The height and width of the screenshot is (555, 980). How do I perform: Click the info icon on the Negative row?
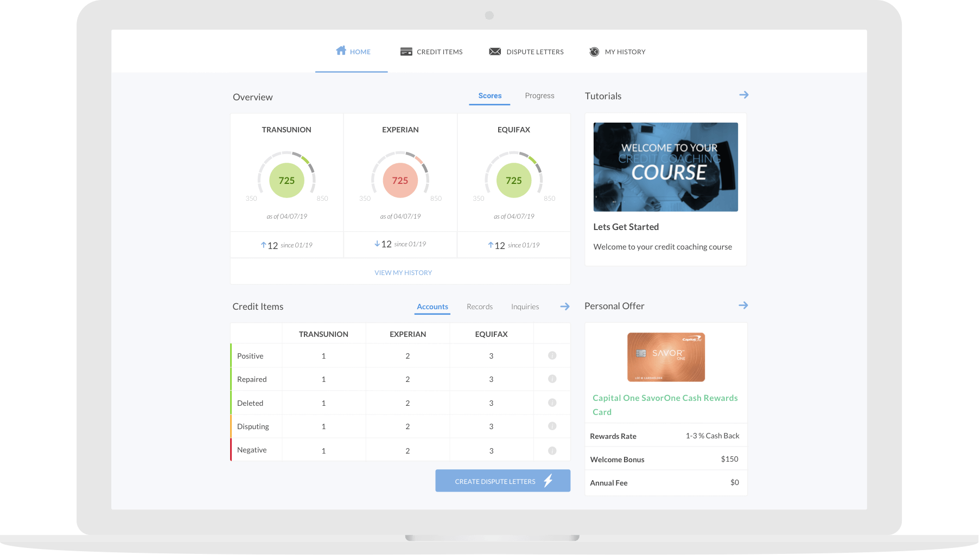point(552,450)
